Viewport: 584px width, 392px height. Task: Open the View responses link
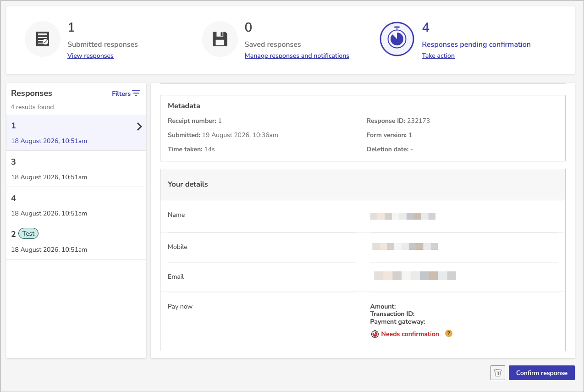point(90,55)
